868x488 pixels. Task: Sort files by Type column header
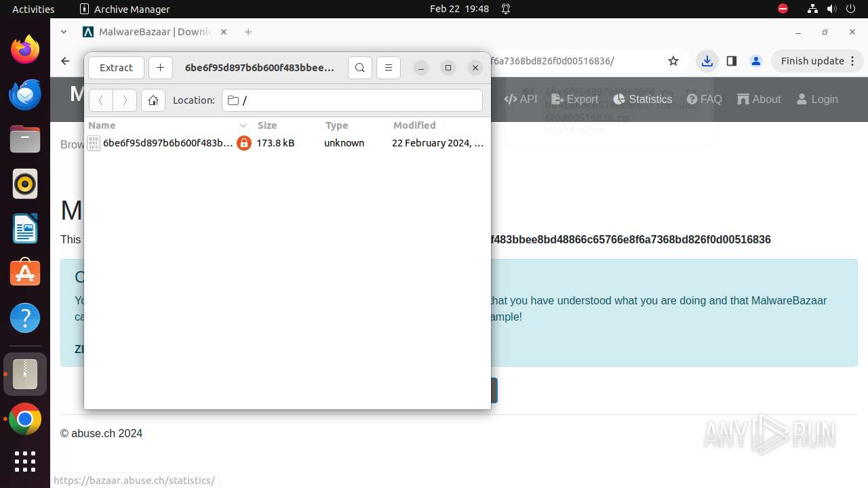click(x=354, y=125)
